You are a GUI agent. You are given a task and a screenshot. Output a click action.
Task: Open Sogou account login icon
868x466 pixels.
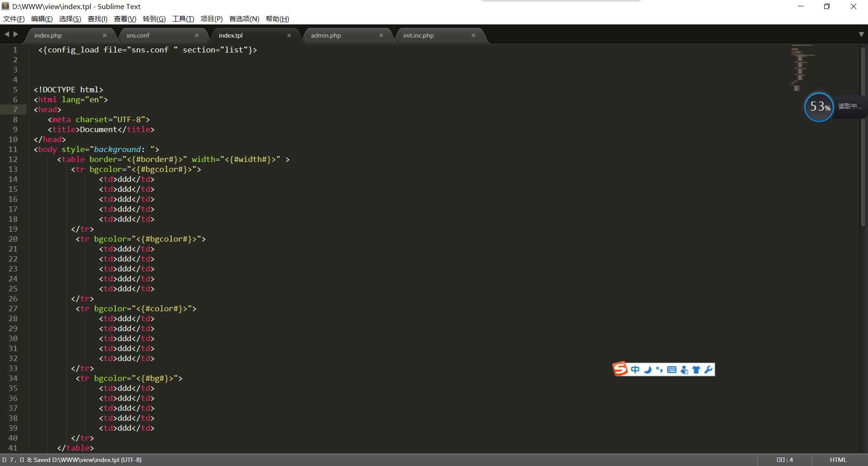pos(684,370)
